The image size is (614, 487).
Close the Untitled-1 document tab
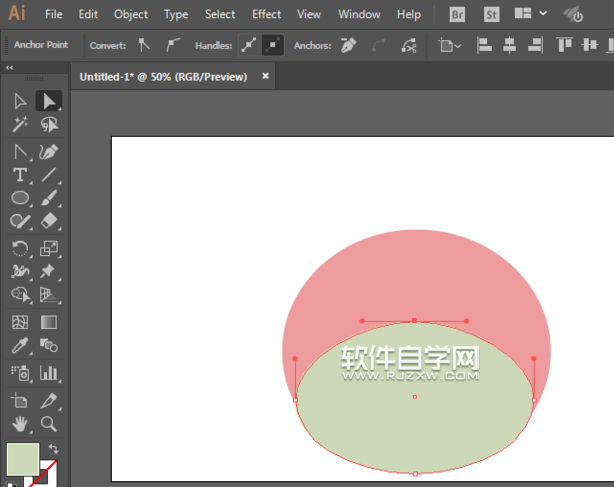point(265,76)
